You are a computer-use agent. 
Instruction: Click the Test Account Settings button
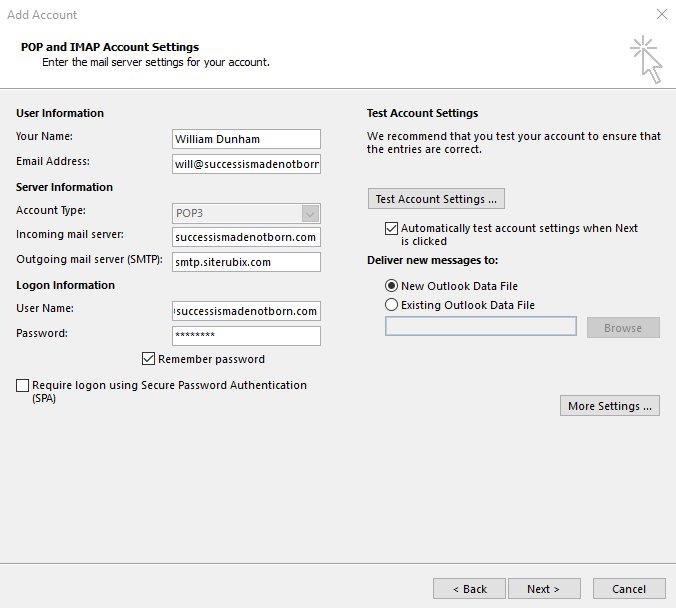(x=436, y=199)
